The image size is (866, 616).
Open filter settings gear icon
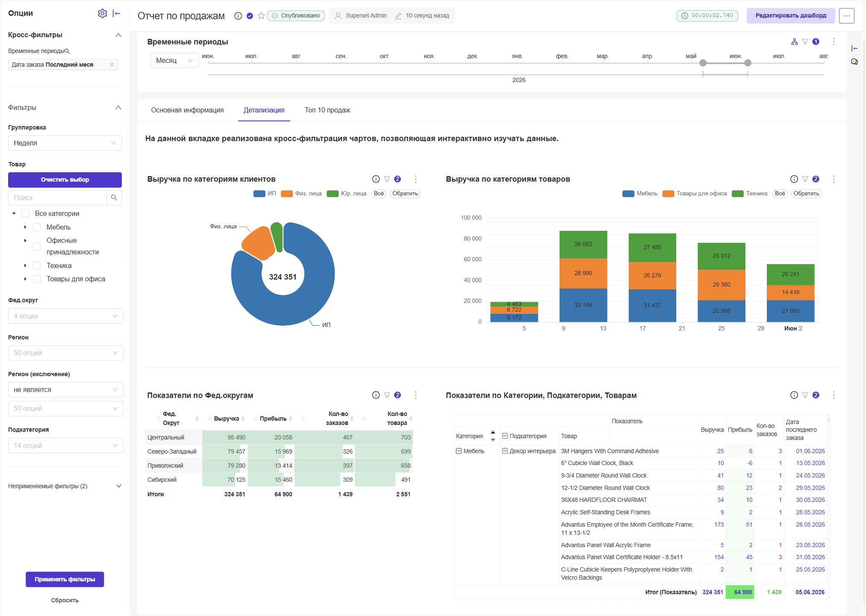102,13
